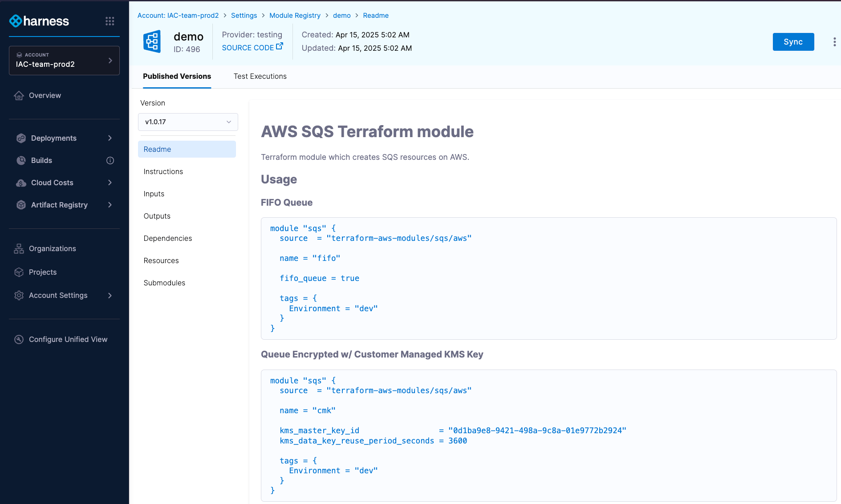Go to Account: IAC-team-prod2 breadcrumb
This screenshot has height=504, width=841.
[x=178, y=16]
